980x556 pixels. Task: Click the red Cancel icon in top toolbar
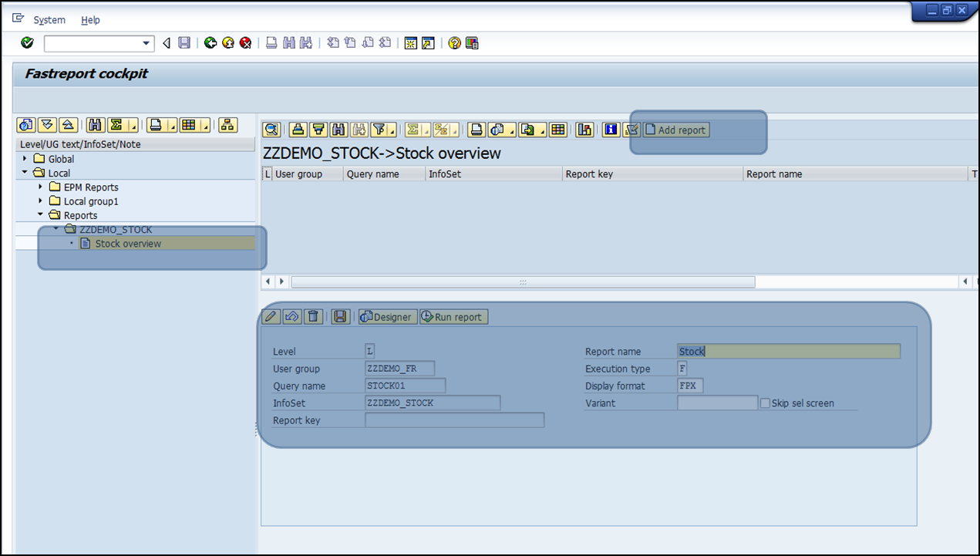click(x=245, y=43)
